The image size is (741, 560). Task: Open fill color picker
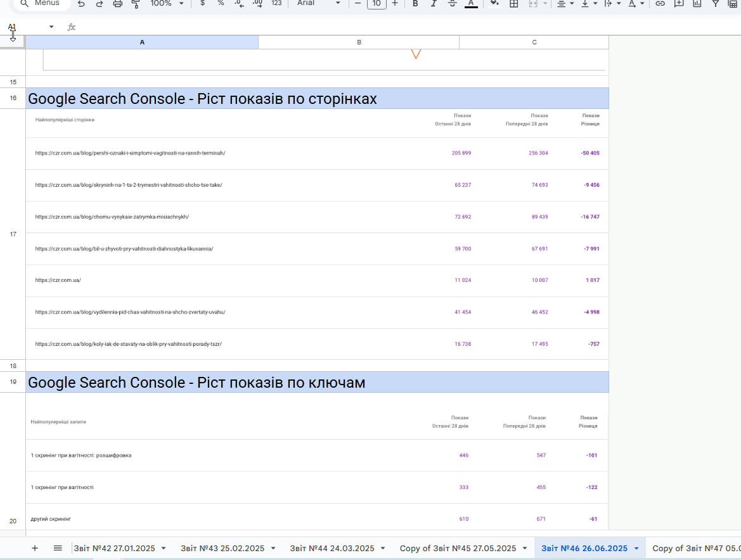pyautogui.click(x=495, y=3)
